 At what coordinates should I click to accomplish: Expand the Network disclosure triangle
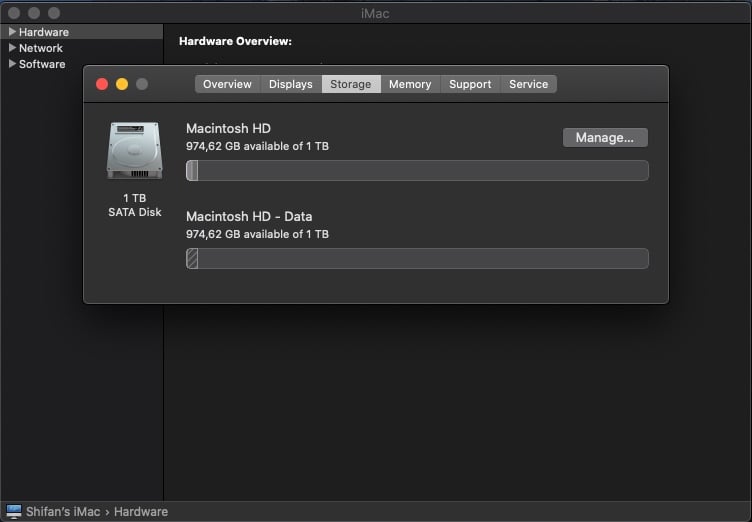click(x=12, y=47)
